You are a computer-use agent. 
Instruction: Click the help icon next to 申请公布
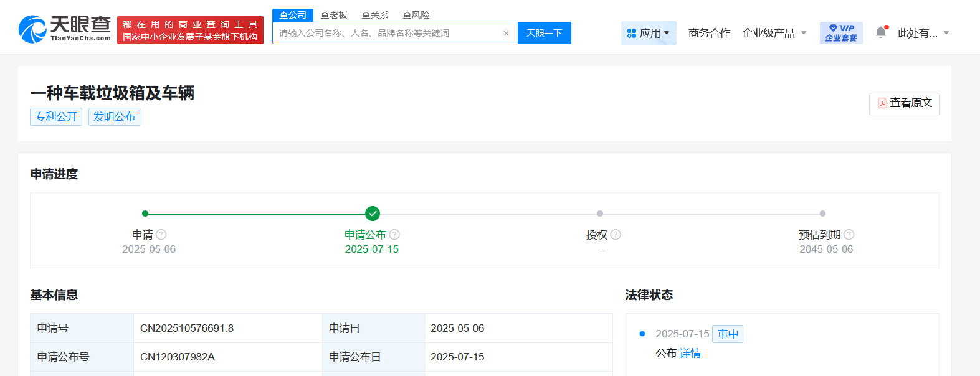click(x=394, y=235)
